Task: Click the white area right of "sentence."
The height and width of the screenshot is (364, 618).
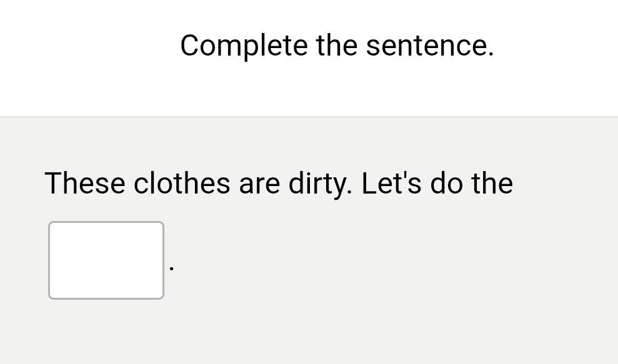Action: pos(556,46)
